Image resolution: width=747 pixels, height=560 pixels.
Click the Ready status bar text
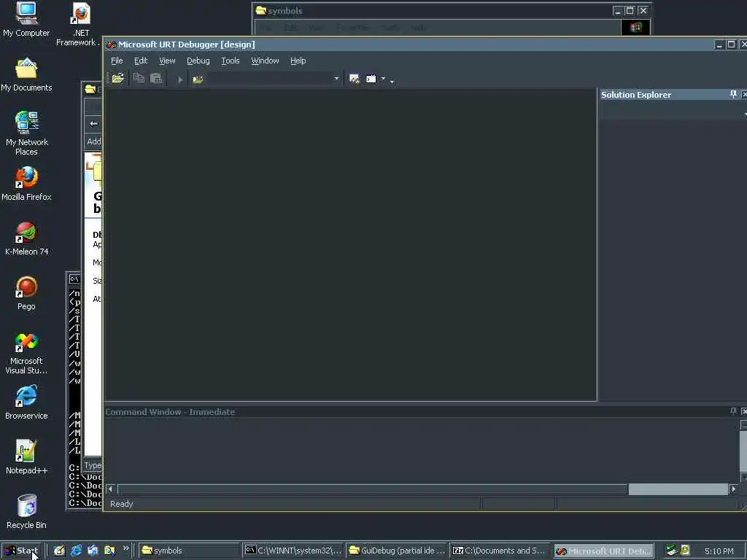tap(122, 504)
